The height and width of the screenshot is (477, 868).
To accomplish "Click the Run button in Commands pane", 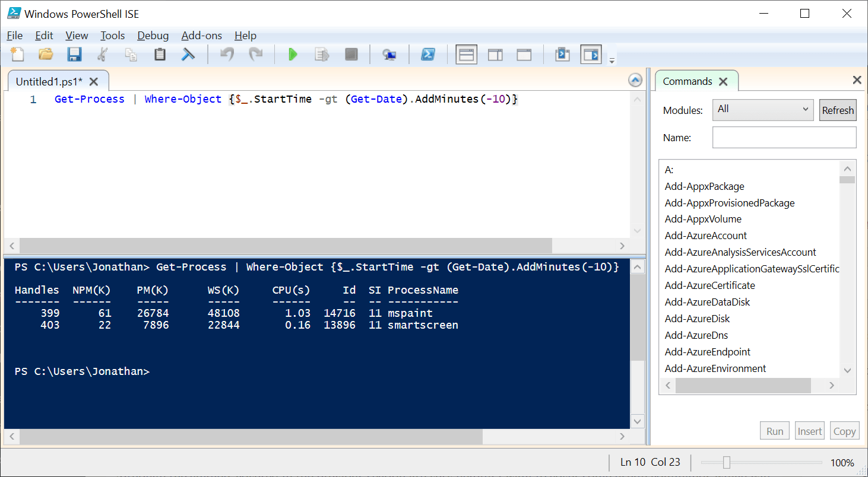I will (x=775, y=431).
